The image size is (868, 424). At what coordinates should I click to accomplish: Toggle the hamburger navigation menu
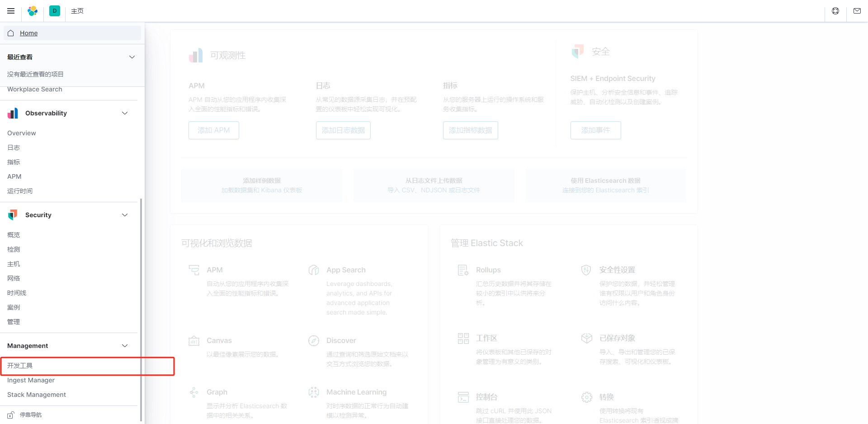[11, 11]
